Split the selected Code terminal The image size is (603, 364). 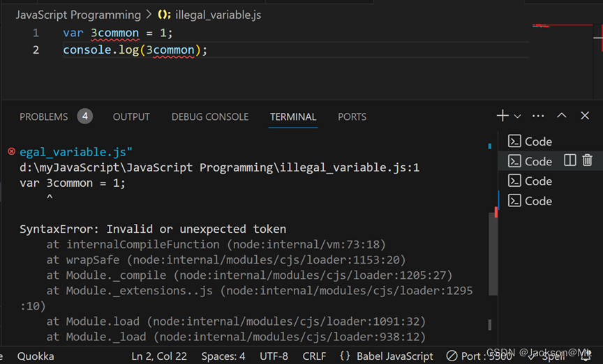(x=570, y=160)
